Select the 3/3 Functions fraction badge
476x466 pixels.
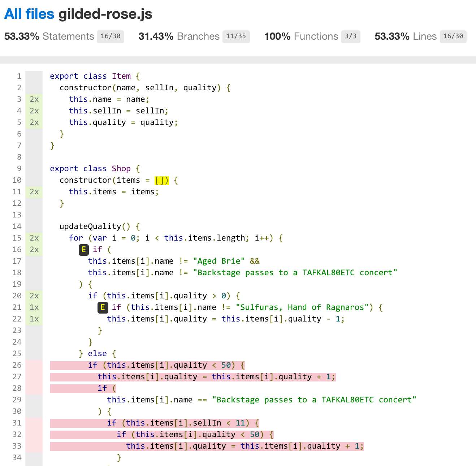tap(350, 36)
